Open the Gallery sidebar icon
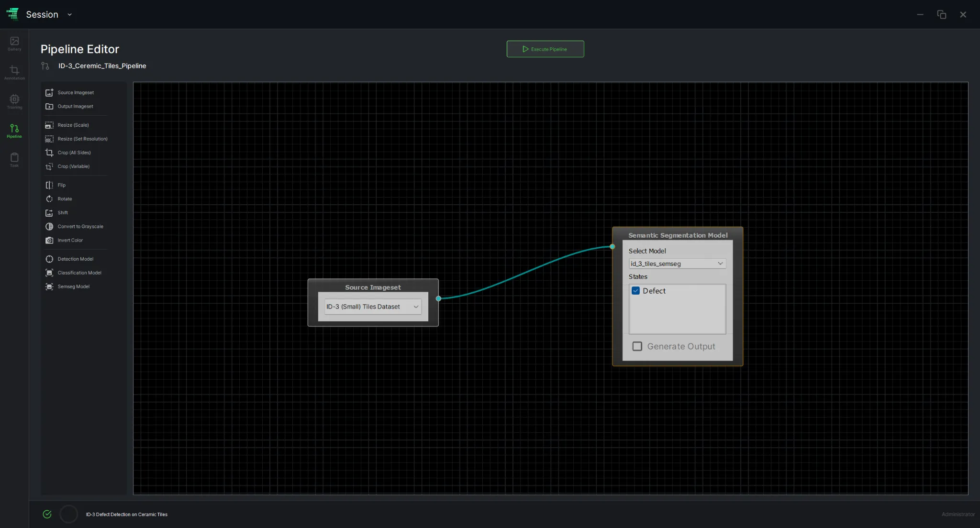 pyautogui.click(x=14, y=43)
